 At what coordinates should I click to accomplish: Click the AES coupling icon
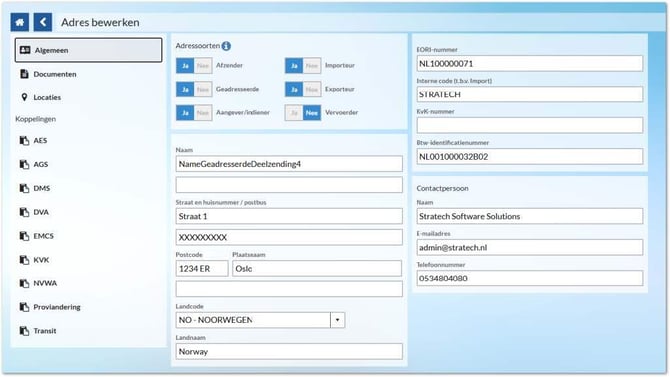[x=24, y=141]
